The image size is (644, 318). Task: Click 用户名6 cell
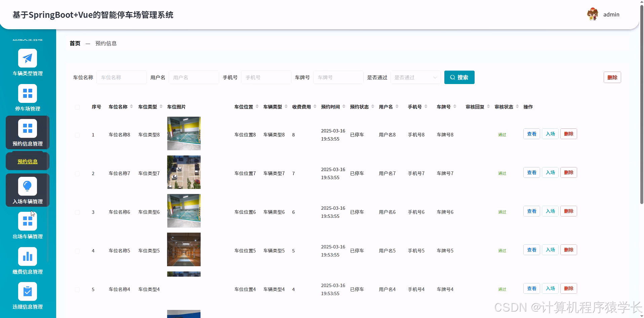pos(387,212)
